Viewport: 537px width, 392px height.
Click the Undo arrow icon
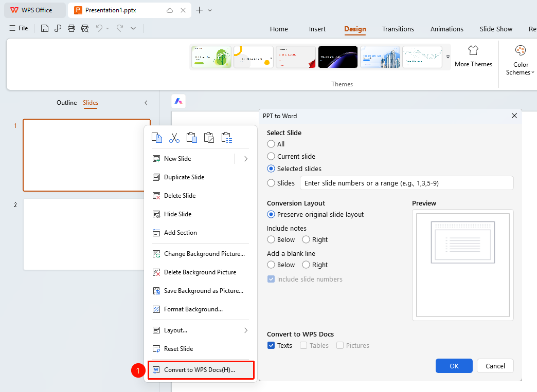pyautogui.click(x=99, y=28)
